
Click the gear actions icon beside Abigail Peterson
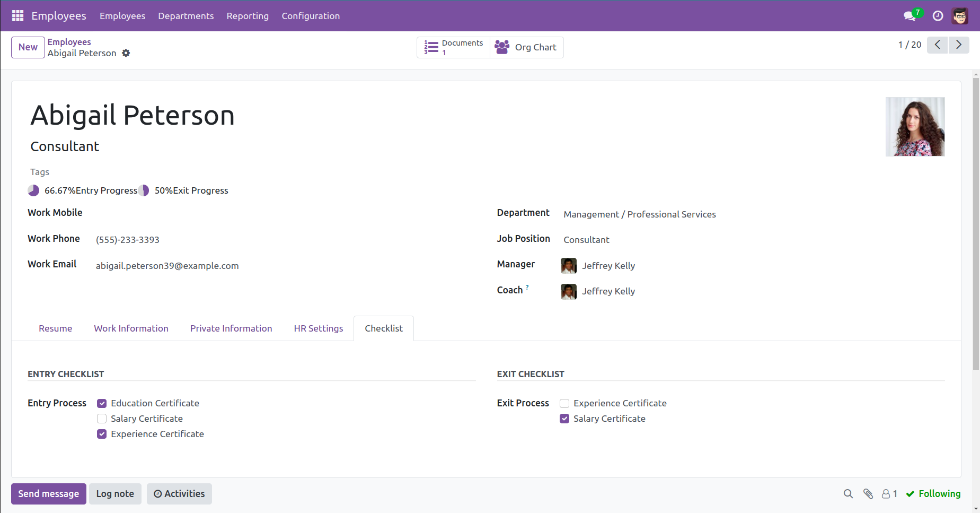(x=126, y=53)
